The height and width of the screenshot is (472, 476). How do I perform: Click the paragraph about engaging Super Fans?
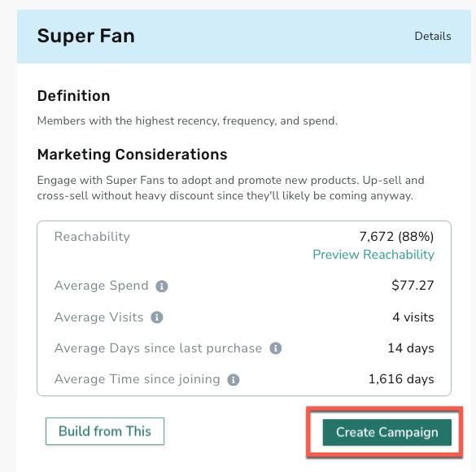point(230,188)
